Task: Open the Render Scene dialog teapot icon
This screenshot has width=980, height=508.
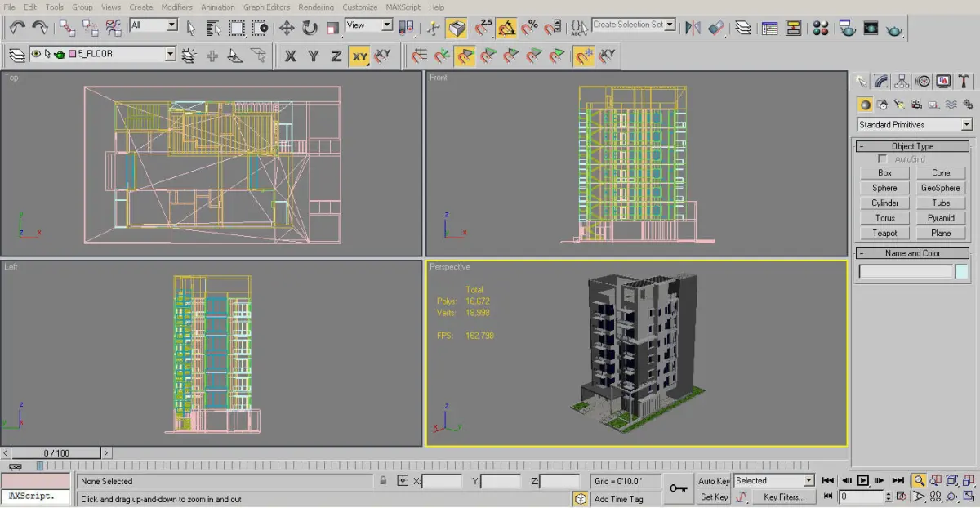Action: (x=848, y=28)
